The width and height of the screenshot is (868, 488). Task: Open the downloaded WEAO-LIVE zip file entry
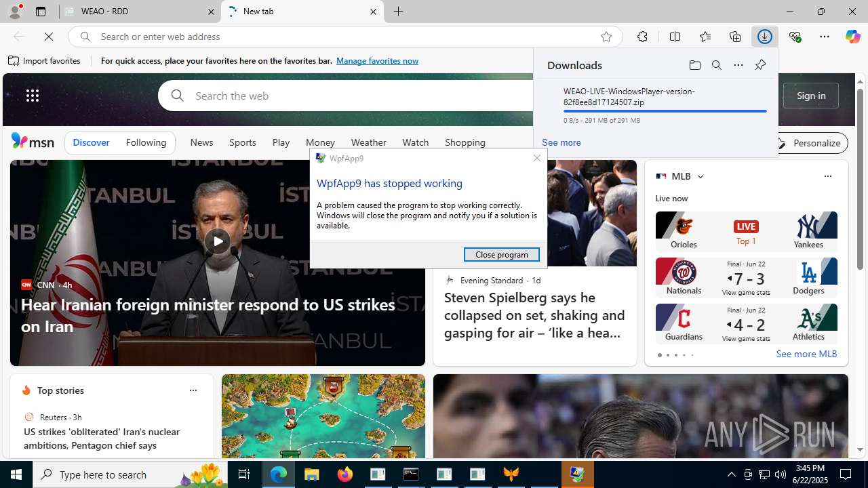pos(655,105)
